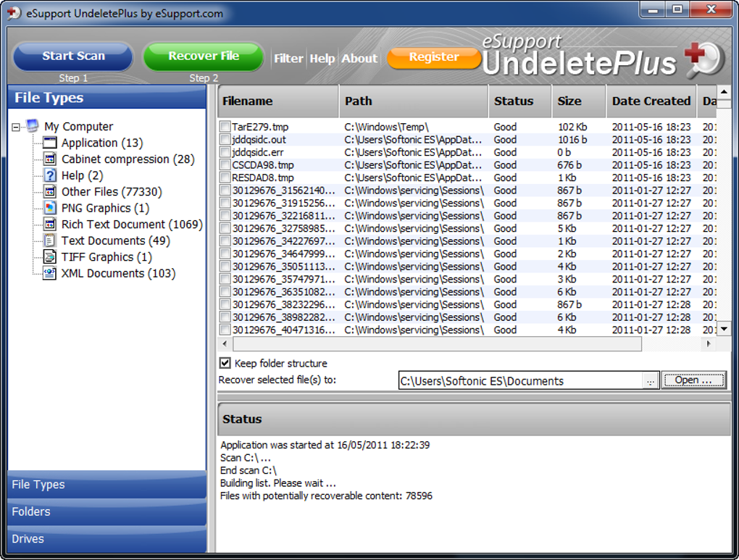
Task: Open the About menu
Action: click(x=359, y=59)
